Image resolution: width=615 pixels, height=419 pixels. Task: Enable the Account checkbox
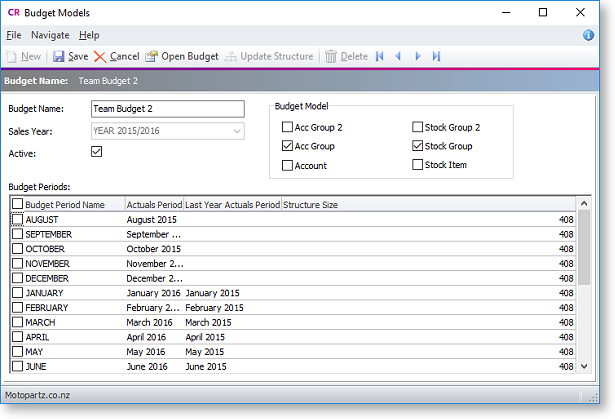[287, 165]
